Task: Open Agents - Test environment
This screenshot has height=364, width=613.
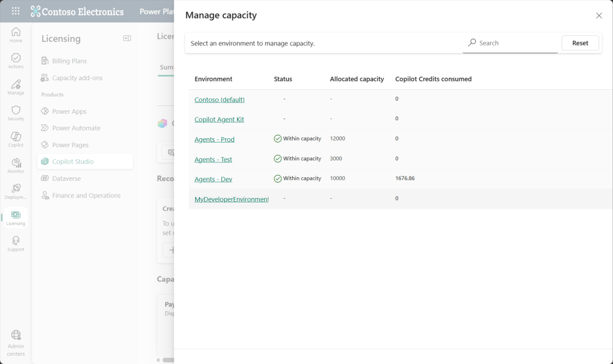Action: (x=213, y=159)
